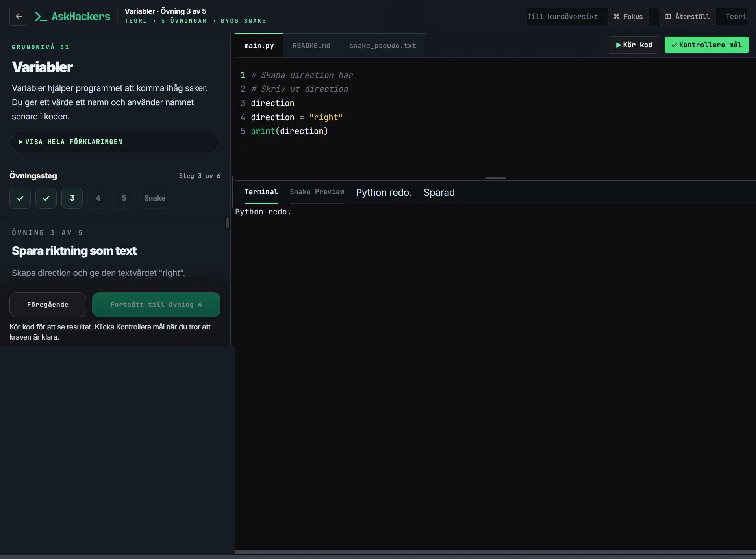Click the Steg 3 av 6 label
Viewport: 756px width, 559px height.
click(200, 176)
